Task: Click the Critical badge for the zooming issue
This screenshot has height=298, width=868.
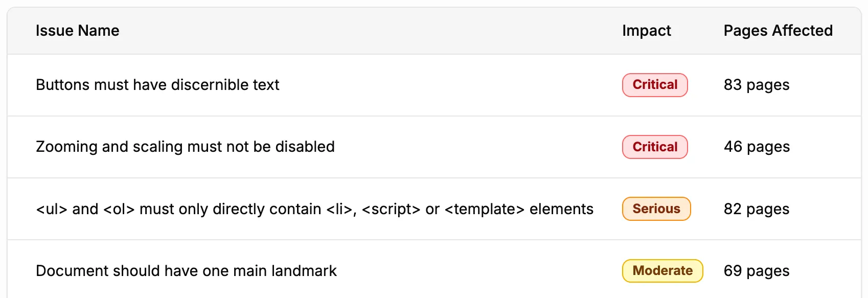Action: (x=654, y=147)
